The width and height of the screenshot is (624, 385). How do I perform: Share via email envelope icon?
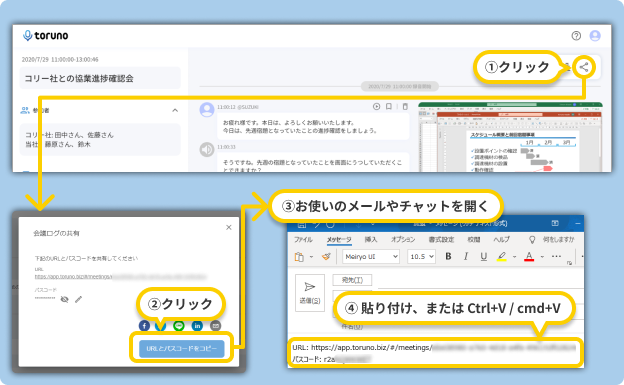point(215,326)
